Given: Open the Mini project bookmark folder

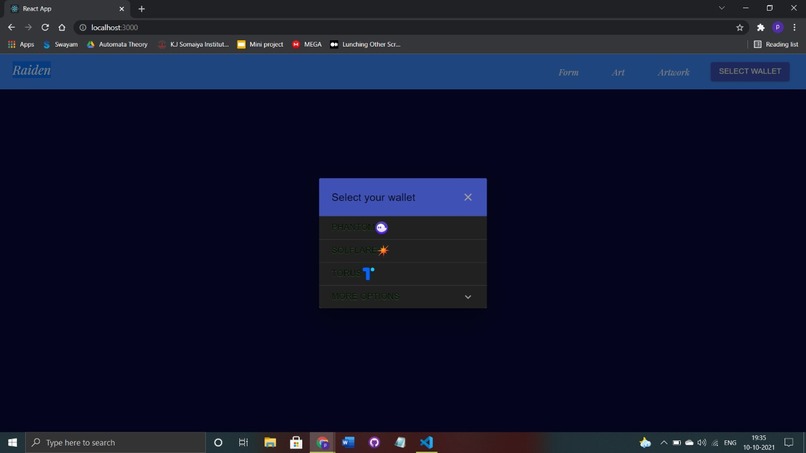Looking at the screenshot, I should point(260,45).
